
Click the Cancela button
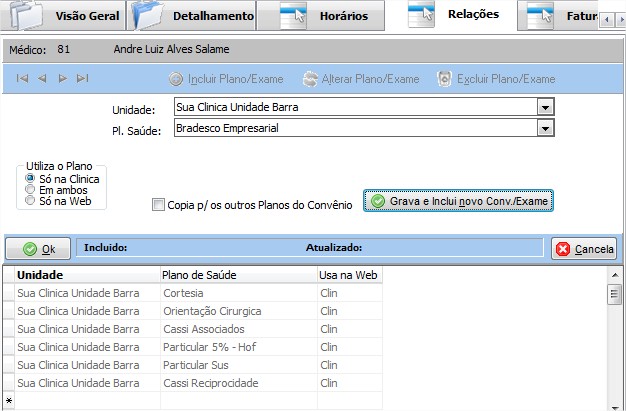pos(584,248)
